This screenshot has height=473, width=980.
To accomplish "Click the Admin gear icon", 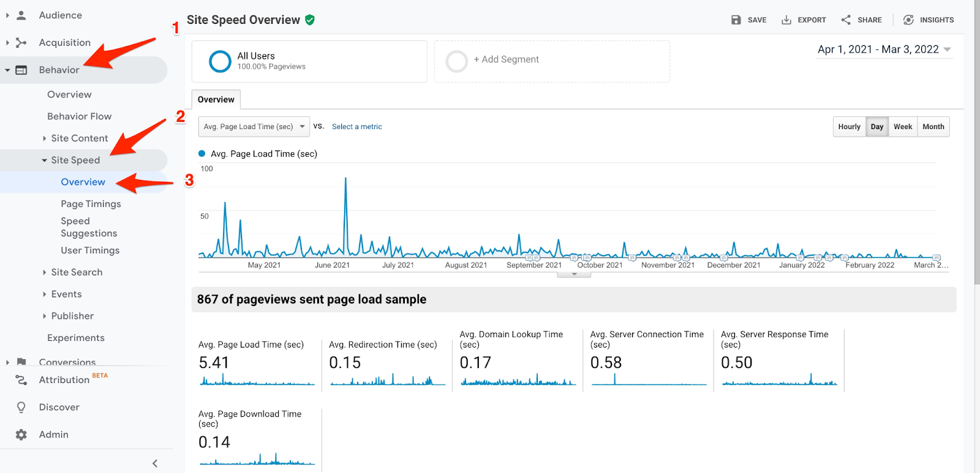I will [x=21, y=434].
